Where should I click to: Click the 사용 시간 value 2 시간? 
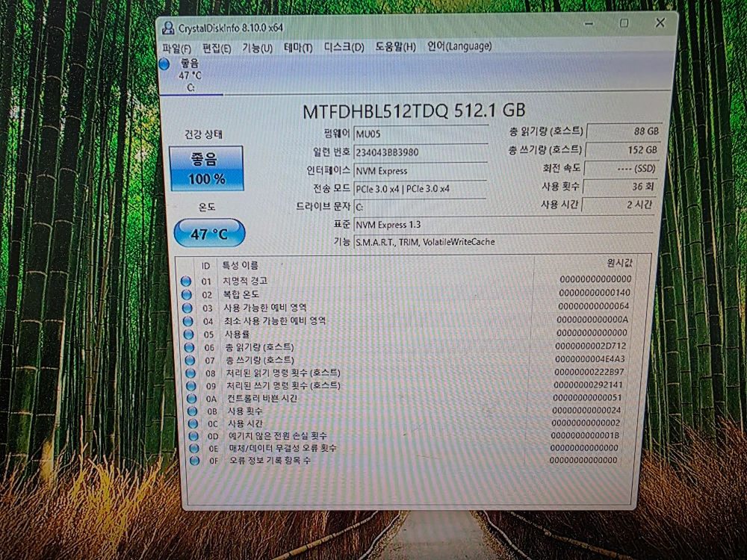click(619, 205)
